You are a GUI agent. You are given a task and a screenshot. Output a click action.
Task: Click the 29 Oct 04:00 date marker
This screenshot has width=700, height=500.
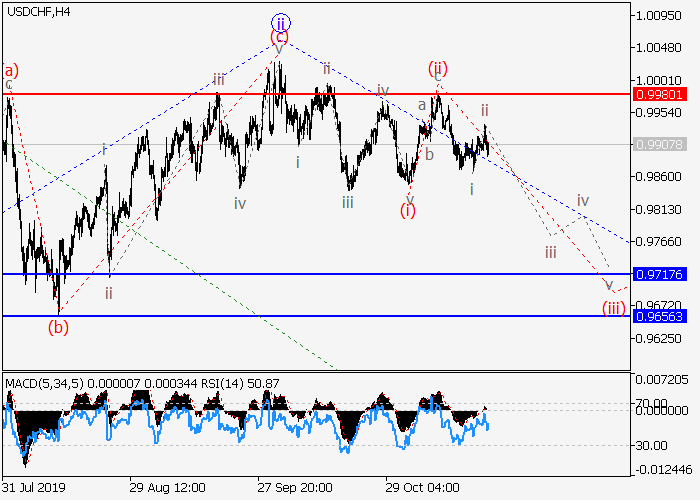(423, 488)
